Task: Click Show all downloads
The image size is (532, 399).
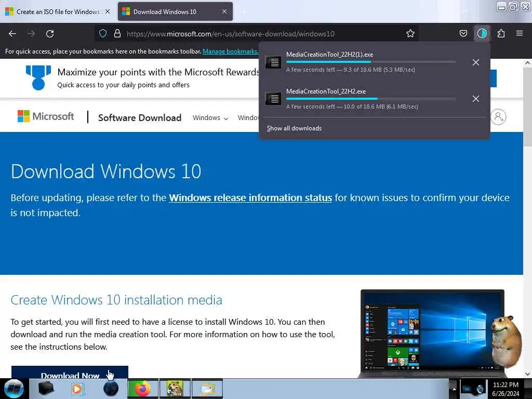Action: click(x=294, y=128)
